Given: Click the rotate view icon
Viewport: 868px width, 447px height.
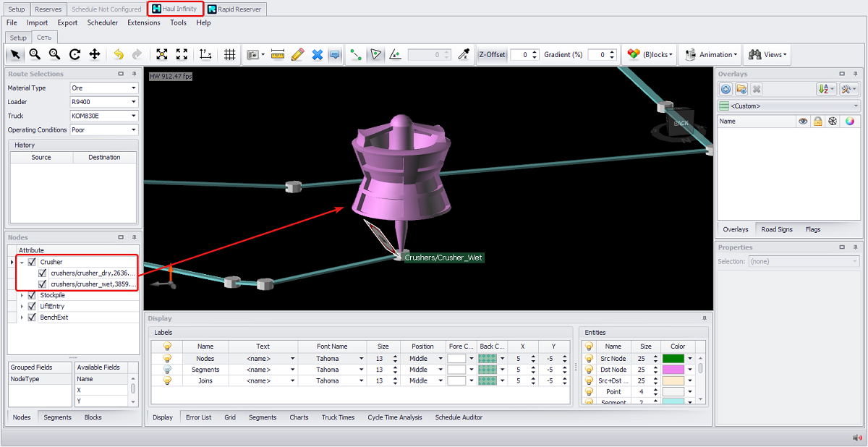Looking at the screenshot, I should pyautogui.click(x=75, y=54).
